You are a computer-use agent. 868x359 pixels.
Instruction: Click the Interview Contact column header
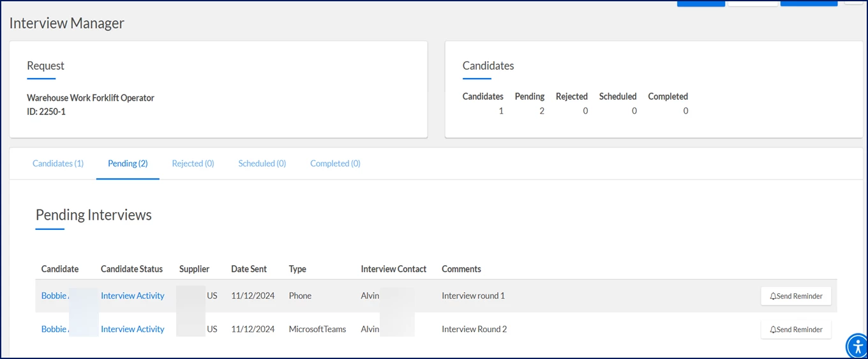click(x=393, y=269)
